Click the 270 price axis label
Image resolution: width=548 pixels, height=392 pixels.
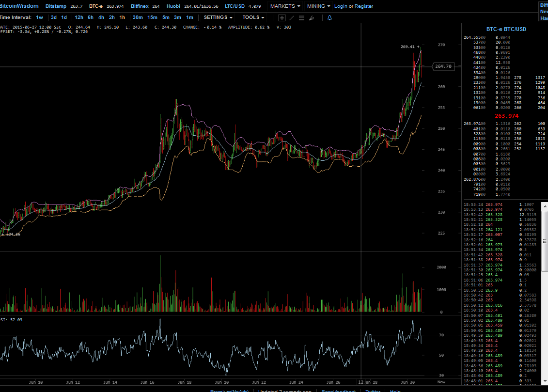click(441, 45)
